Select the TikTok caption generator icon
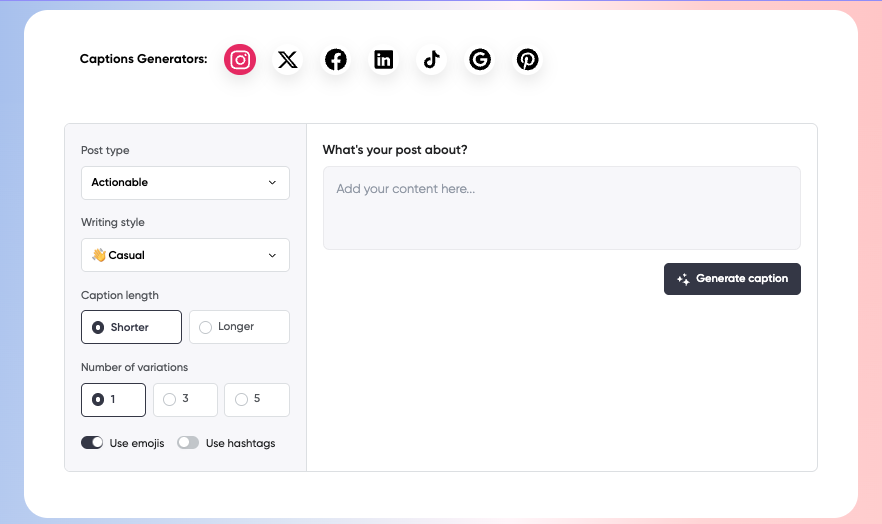The image size is (882, 524). [x=431, y=60]
